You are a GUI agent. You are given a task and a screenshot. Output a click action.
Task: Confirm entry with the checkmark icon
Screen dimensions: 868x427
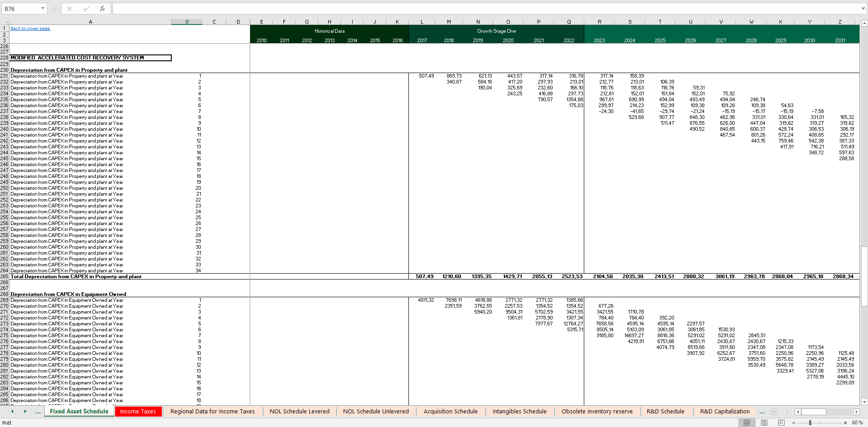click(x=86, y=9)
